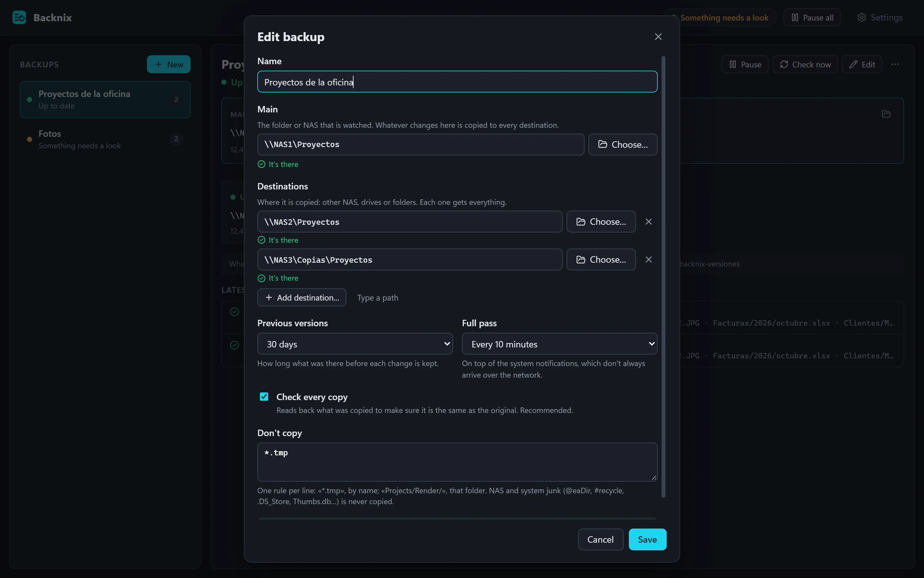Choose a folder for \\NAS3\Copias\Proyectos destination
The width and height of the screenshot is (924, 578).
tap(601, 259)
